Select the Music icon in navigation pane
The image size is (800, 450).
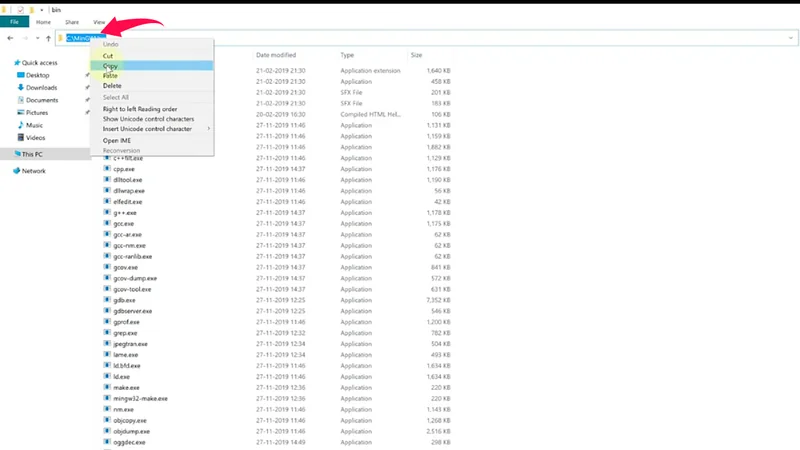click(x=19, y=125)
